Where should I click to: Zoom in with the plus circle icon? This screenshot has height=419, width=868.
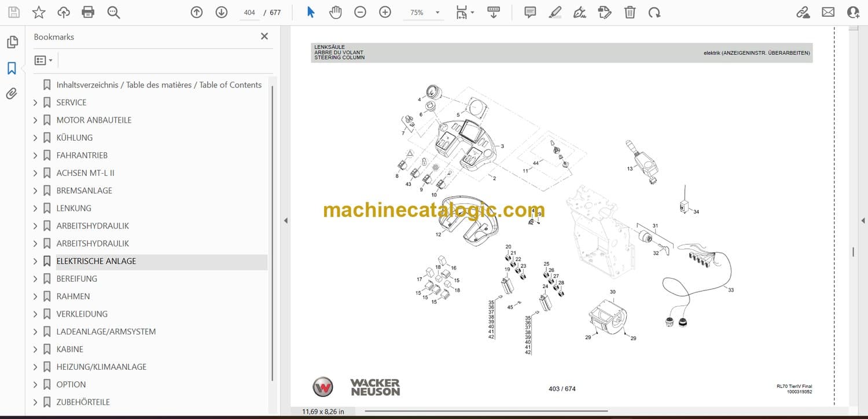click(385, 12)
